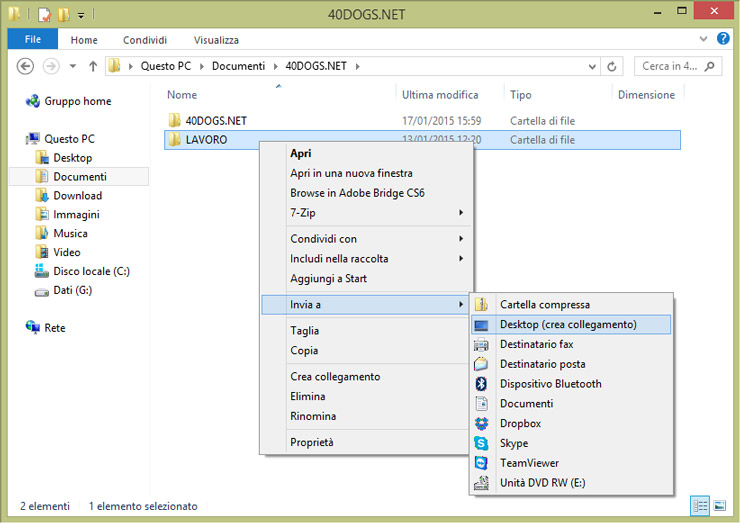
Task: Click the refresh icon beside address bar
Action: [x=613, y=67]
